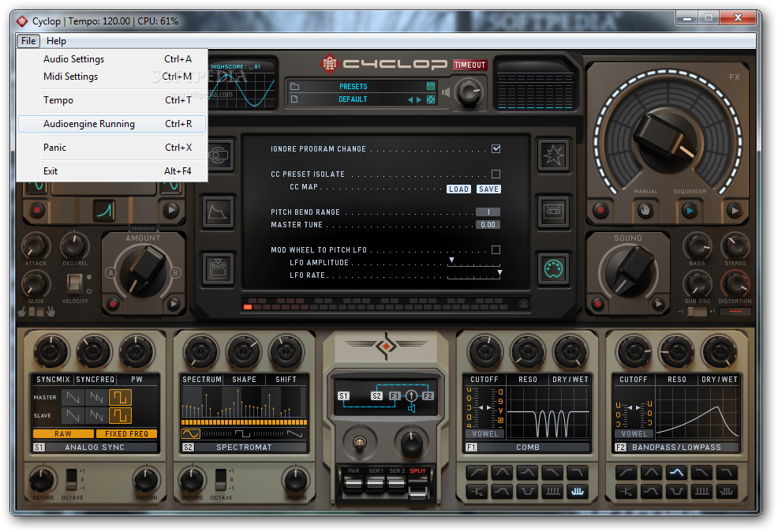This screenshot has width=778, height=532.
Task: Click the speaker volume icon
Action: coord(446,92)
